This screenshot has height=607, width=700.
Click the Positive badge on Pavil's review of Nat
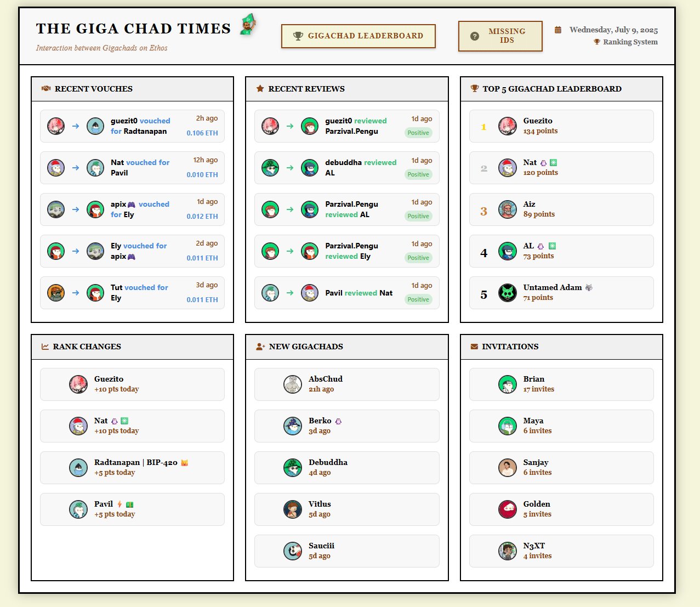click(418, 299)
